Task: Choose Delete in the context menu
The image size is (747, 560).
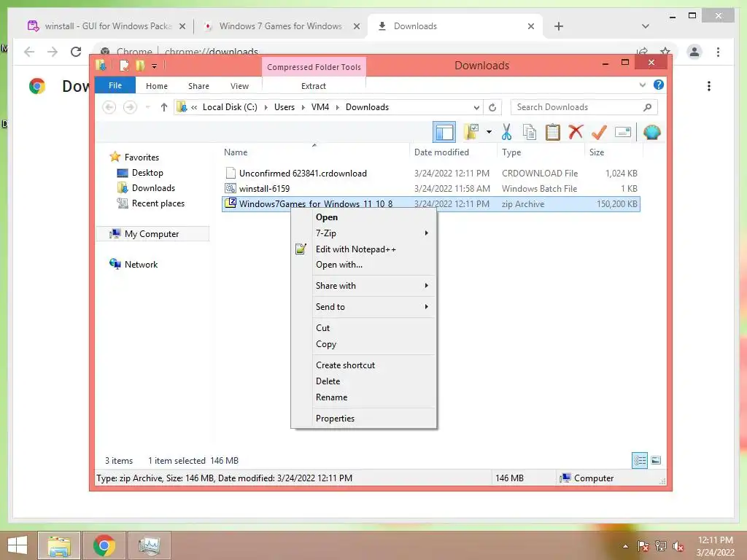Action: tap(363, 381)
